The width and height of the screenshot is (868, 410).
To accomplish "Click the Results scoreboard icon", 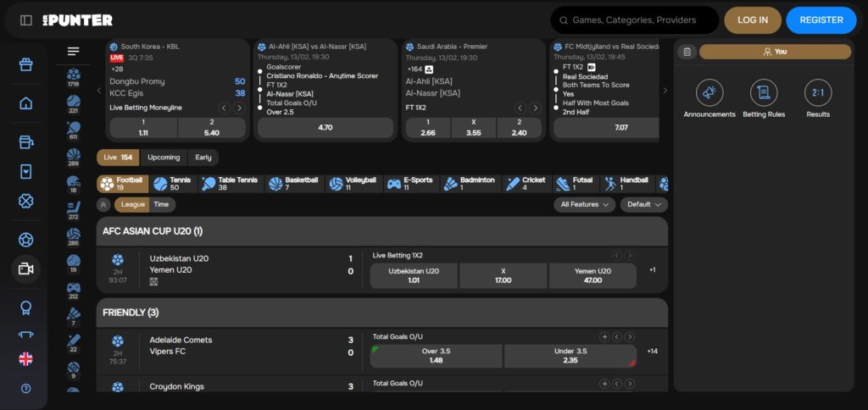I will pyautogui.click(x=818, y=93).
